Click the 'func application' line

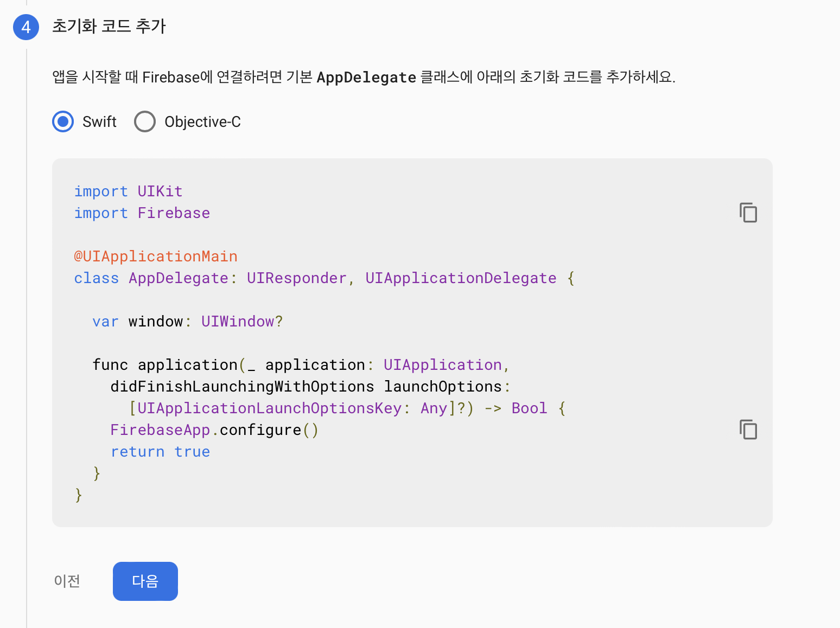coord(301,365)
